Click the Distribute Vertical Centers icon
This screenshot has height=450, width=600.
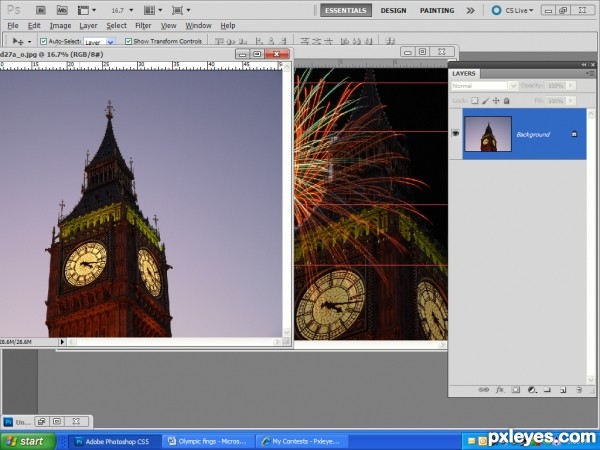[x=317, y=41]
